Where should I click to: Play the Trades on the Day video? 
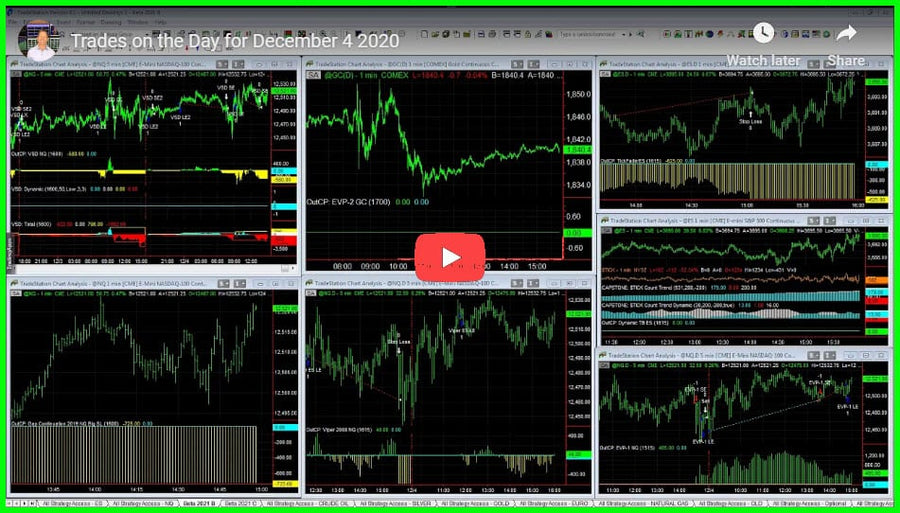click(x=450, y=258)
